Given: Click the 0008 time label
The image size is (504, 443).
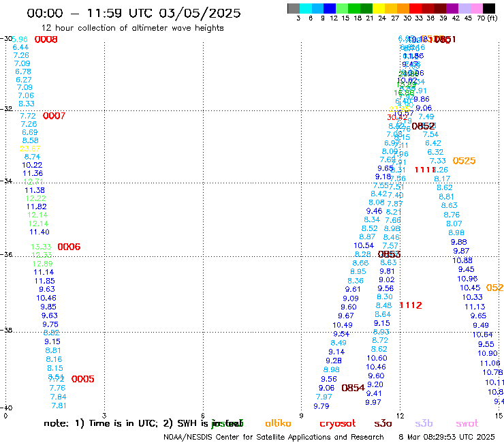Looking at the screenshot, I should tap(46, 40).
